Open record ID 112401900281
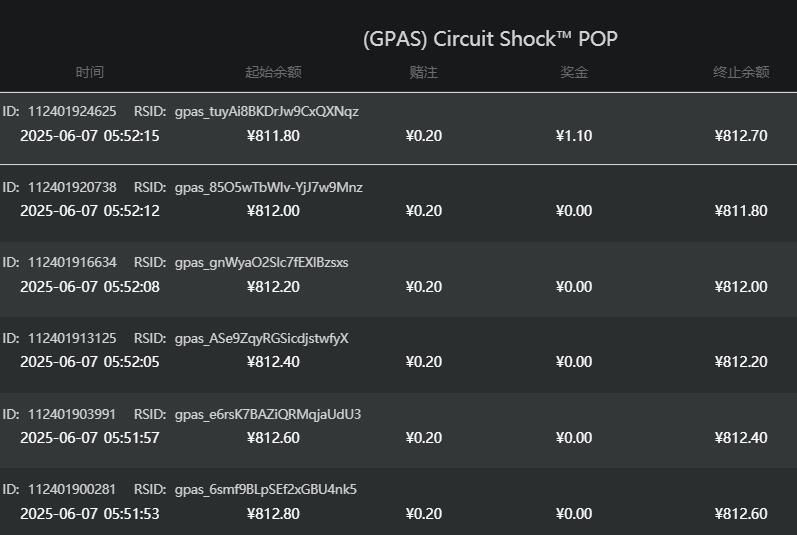Screen dimensions: 797x535 [x=72, y=490]
